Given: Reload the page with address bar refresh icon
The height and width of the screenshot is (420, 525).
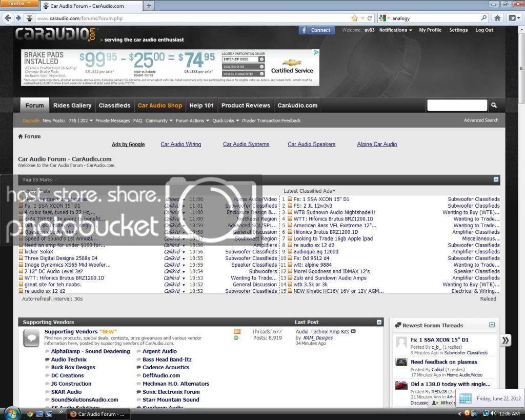Looking at the screenshot, I should tap(370, 18).
